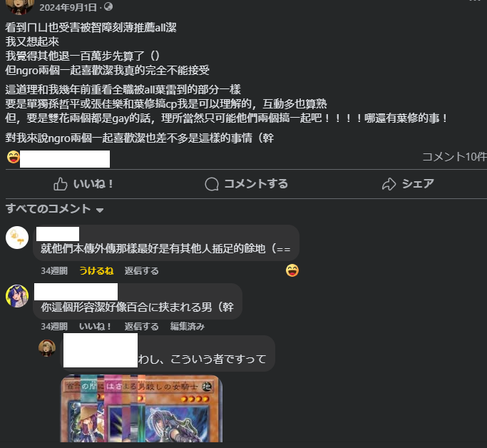The image size is (487, 448).
Task: Click the 34週間 timestamp on the first comment
Action: coord(54,271)
